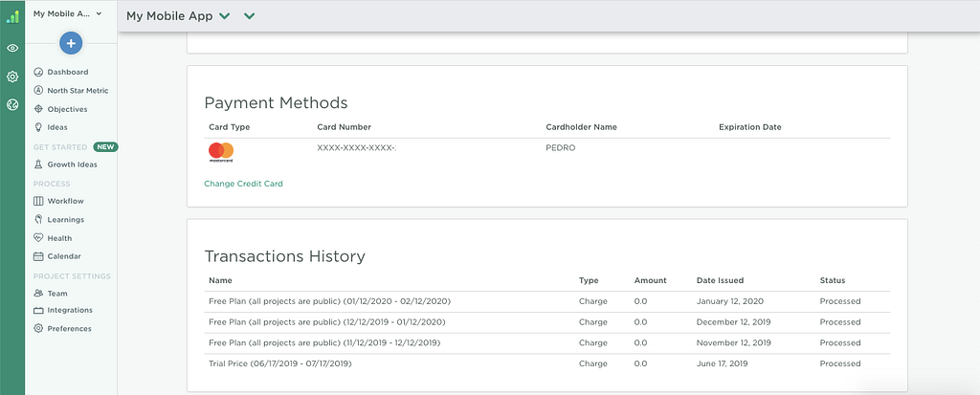Click the eye icon in the left rail
This screenshot has width=980, height=395.
tap(12, 48)
